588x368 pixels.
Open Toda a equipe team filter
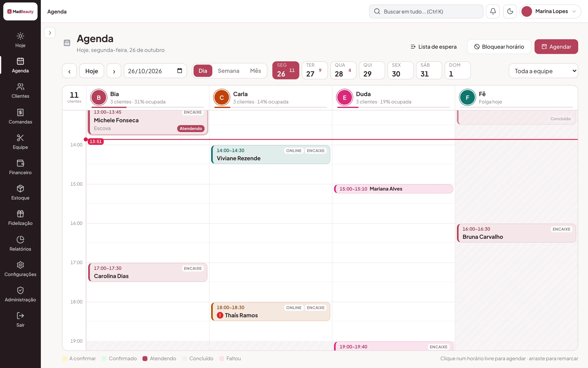543,71
